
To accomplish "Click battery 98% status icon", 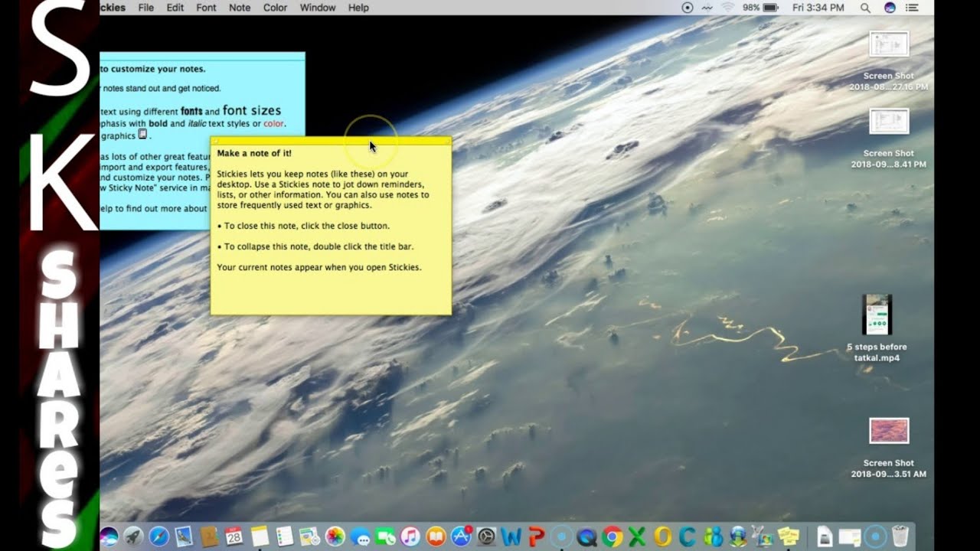I will pos(761,8).
